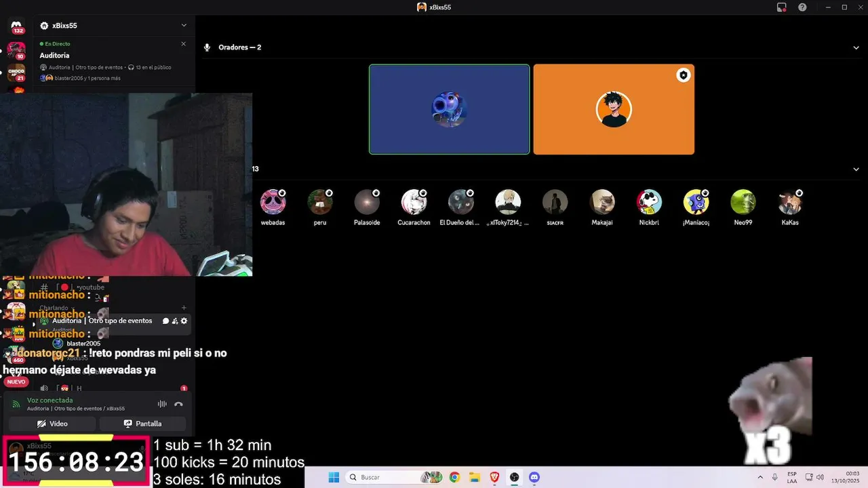Open the CHOCO server icon in sidebar
The height and width of the screenshot is (488, 868).
tap(16, 73)
